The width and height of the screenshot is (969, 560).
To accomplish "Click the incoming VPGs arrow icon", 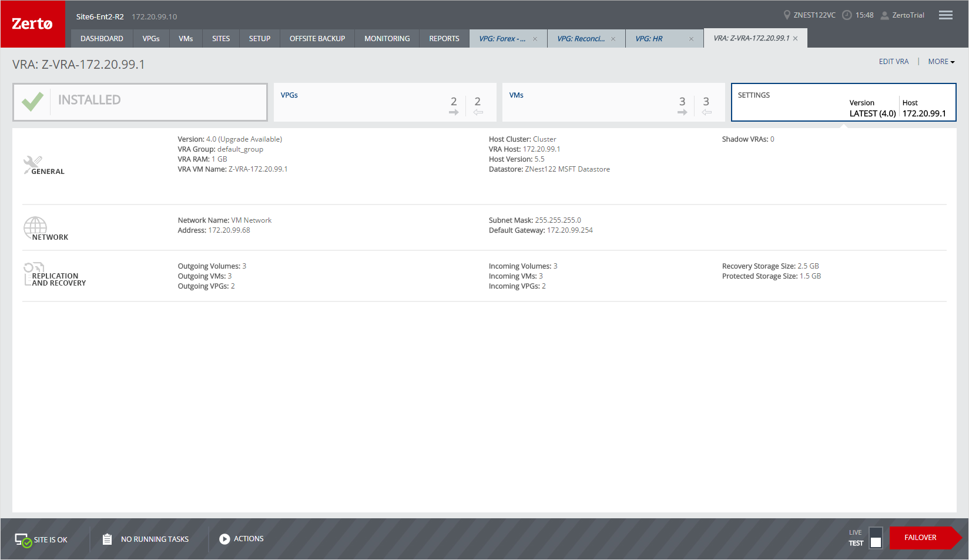I will point(478,112).
